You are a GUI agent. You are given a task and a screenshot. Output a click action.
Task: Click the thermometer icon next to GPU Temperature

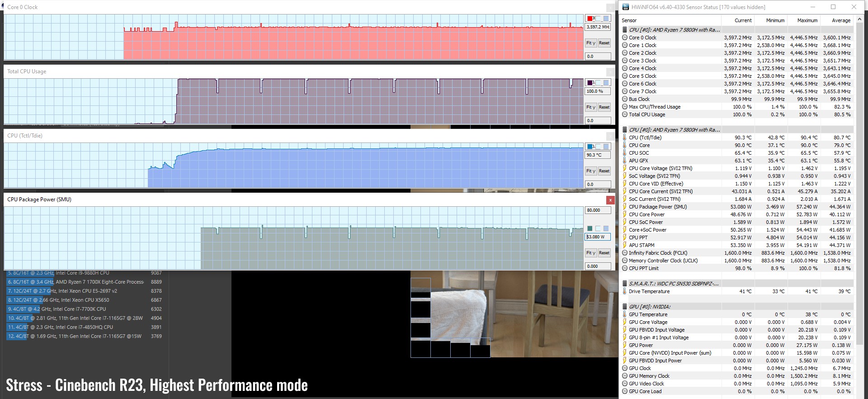tap(625, 314)
